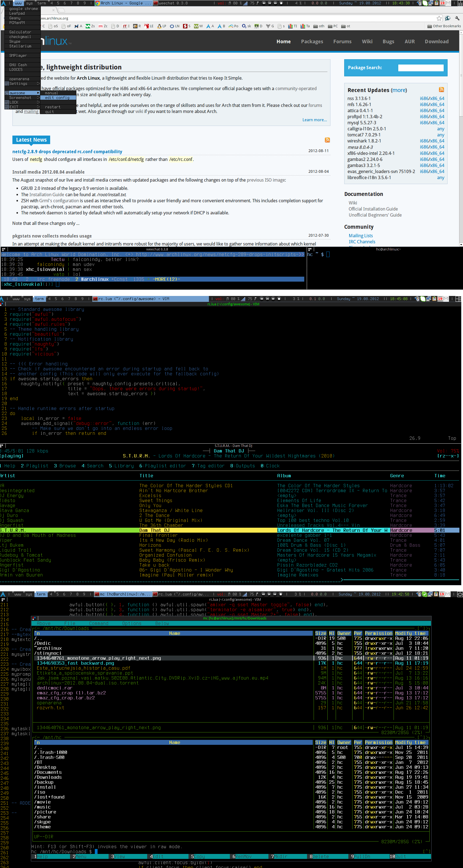Open the 'PC' bookmarks folder
The image size is (463, 868).
coord(333,26)
